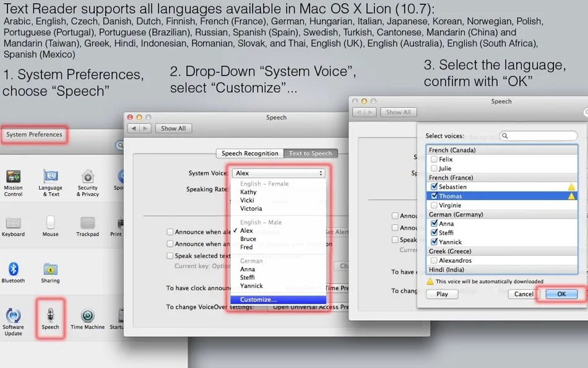Check the Julie voice checkbox
588x368 pixels.
(434, 169)
